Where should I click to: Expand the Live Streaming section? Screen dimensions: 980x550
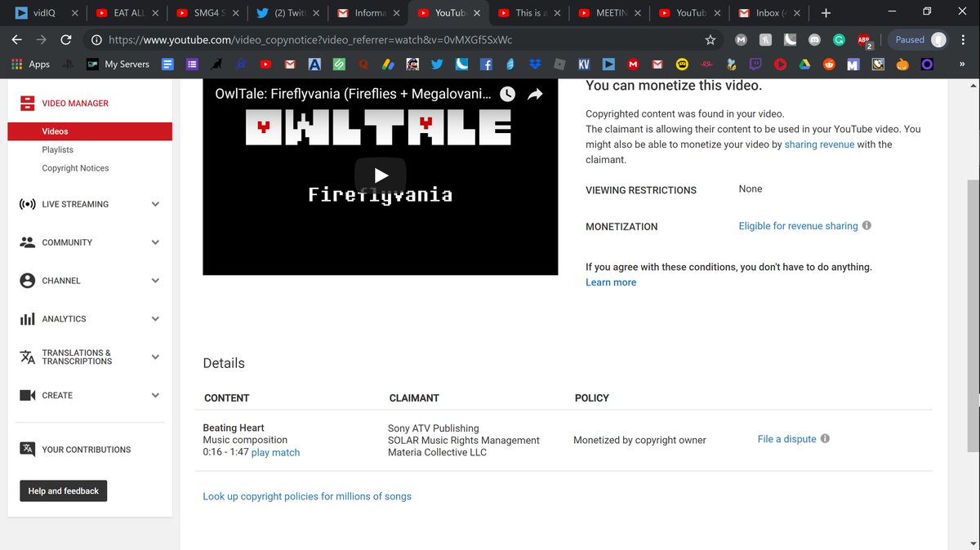pyautogui.click(x=155, y=204)
